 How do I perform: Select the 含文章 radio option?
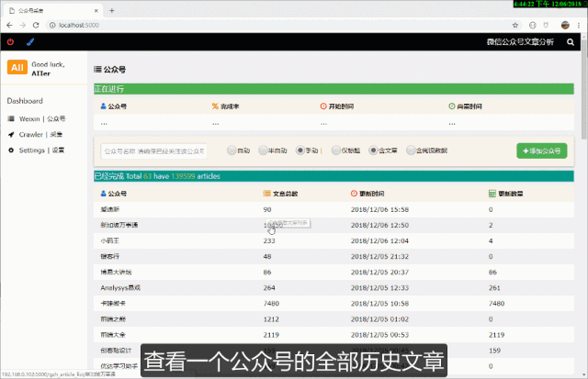pos(373,150)
